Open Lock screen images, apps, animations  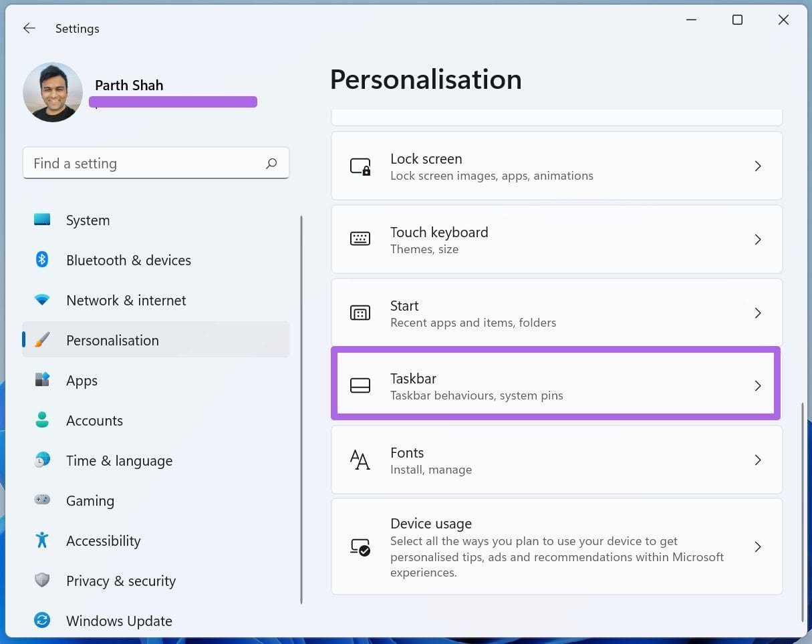pyautogui.click(x=557, y=166)
